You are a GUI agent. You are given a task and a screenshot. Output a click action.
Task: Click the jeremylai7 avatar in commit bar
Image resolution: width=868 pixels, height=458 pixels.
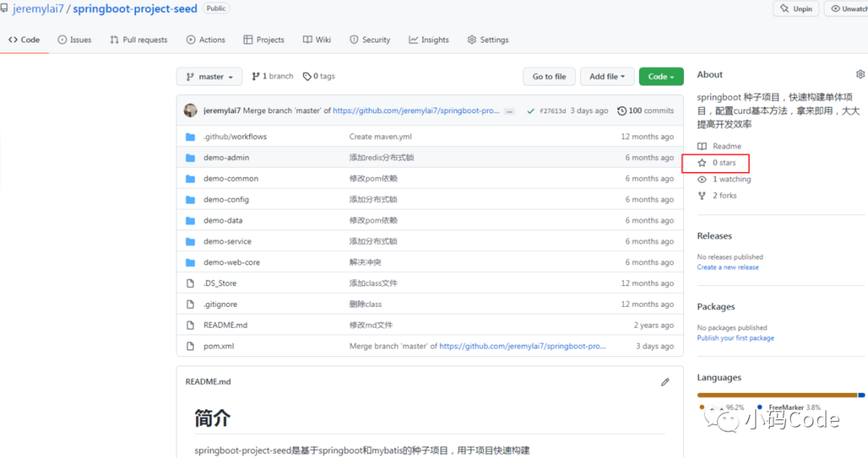pos(190,110)
